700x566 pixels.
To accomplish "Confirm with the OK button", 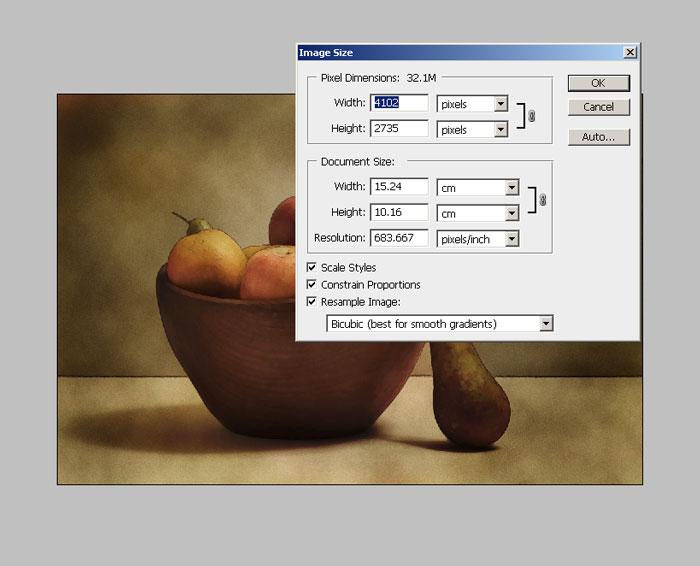I will (x=599, y=83).
